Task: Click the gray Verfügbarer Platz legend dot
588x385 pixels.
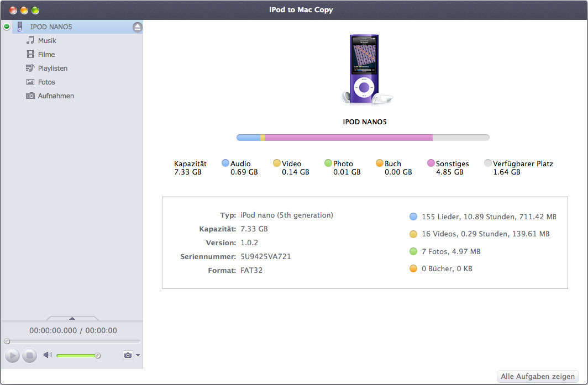Action: 488,163
